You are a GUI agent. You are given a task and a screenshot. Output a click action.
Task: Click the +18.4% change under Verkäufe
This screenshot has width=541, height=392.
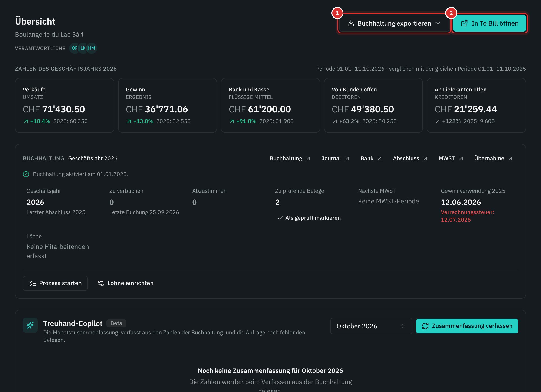pos(40,121)
